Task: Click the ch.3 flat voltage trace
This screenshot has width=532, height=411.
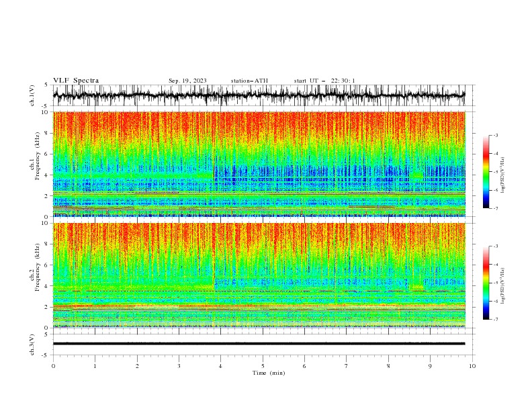Action: (259, 344)
